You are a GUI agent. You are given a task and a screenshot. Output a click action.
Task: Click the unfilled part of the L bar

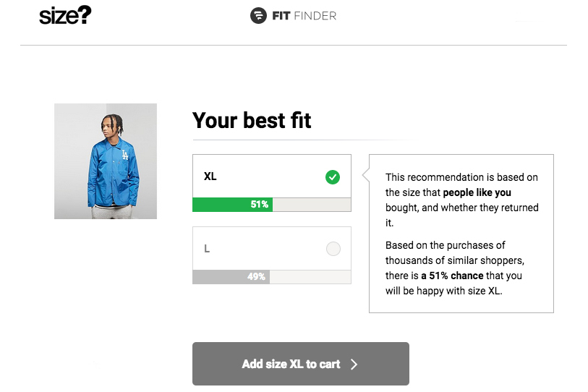[x=311, y=277]
